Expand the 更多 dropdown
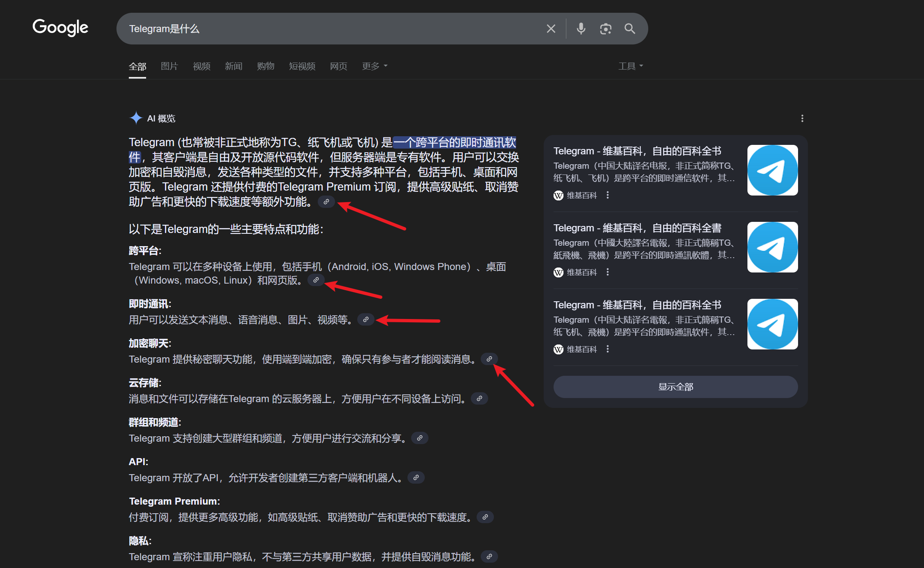The image size is (924, 568). click(x=375, y=66)
